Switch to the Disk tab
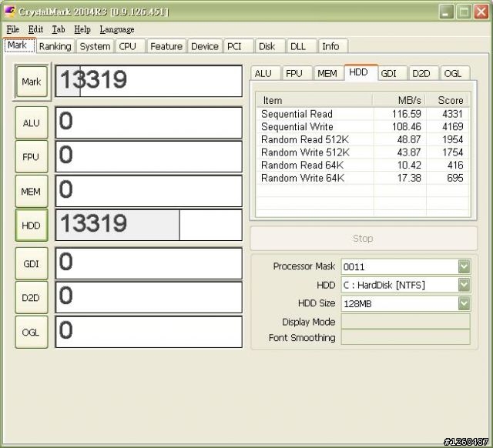The width and height of the screenshot is (493, 448). click(x=270, y=46)
